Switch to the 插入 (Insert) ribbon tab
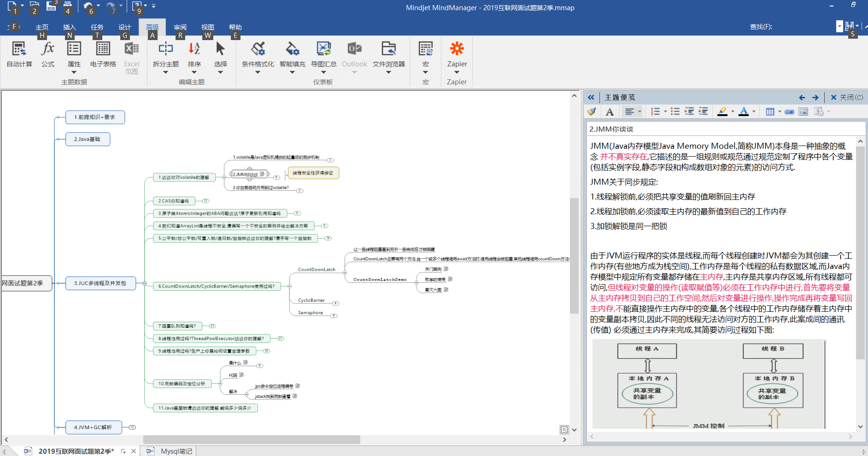 click(x=69, y=27)
